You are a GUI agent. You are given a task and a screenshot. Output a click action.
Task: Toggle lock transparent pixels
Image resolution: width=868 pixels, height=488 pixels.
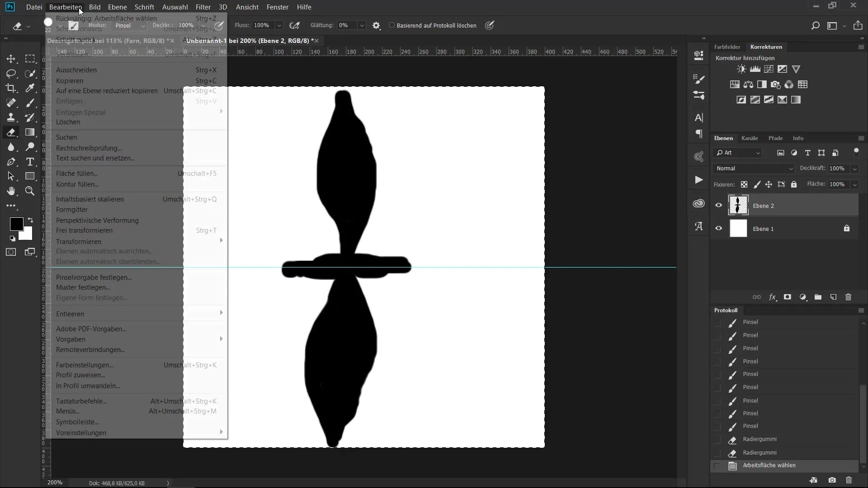(x=744, y=184)
